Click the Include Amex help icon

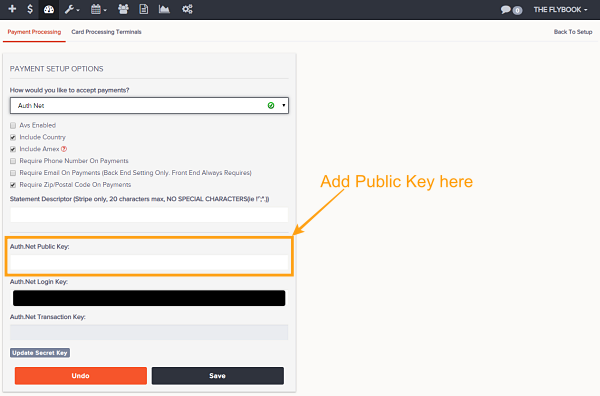[x=64, y=149]
